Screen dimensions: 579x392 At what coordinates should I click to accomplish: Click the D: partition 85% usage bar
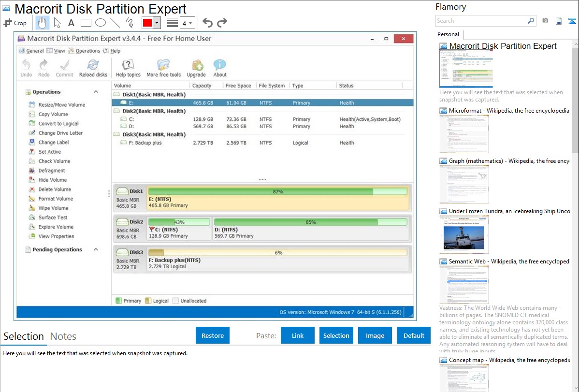(311, 222)
